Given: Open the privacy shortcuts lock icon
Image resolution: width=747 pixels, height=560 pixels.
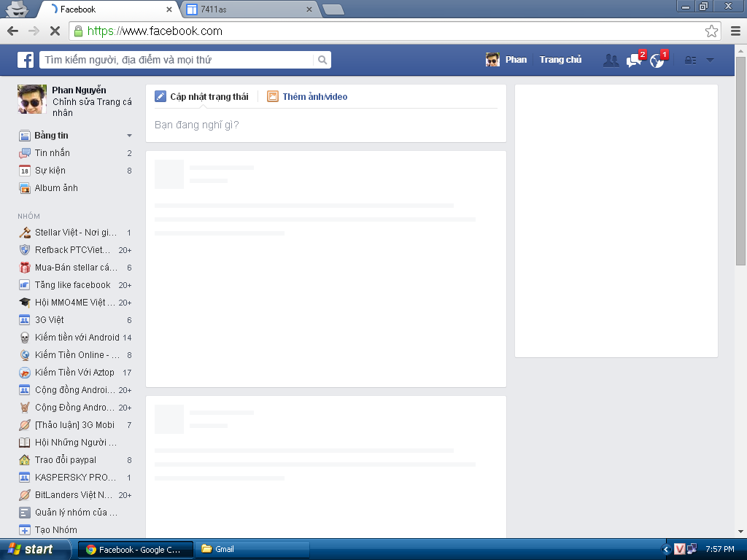Looking at the screenshot, I should coord(690,60).
